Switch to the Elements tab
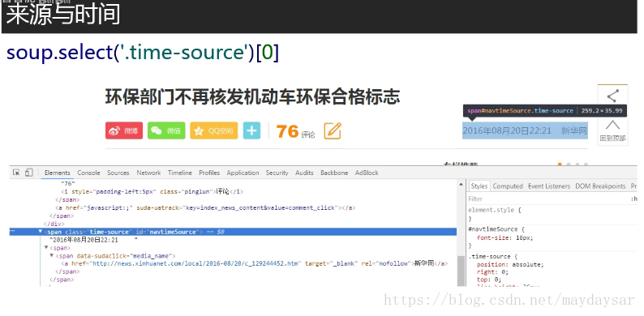 click(58, 173)
